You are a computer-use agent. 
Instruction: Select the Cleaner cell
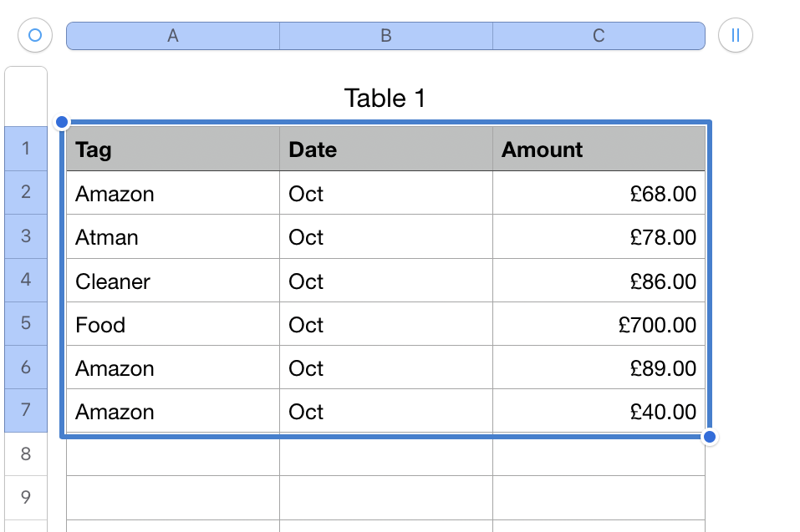[x=173, y=281]
